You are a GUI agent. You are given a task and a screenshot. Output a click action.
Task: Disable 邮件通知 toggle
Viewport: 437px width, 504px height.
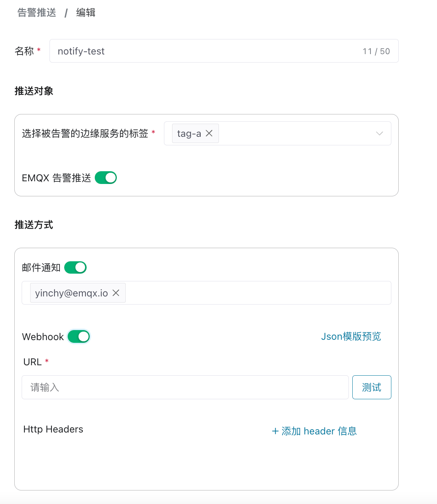75,267
